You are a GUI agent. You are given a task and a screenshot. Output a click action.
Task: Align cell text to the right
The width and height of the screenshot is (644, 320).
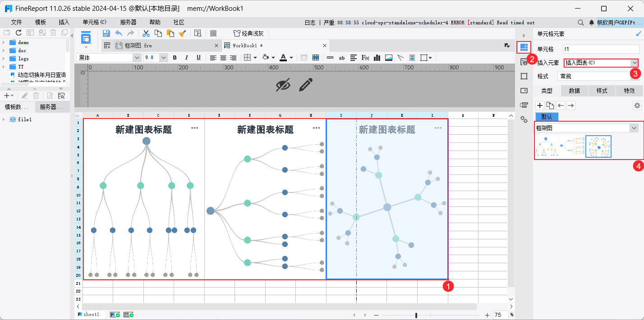point(233,58)
